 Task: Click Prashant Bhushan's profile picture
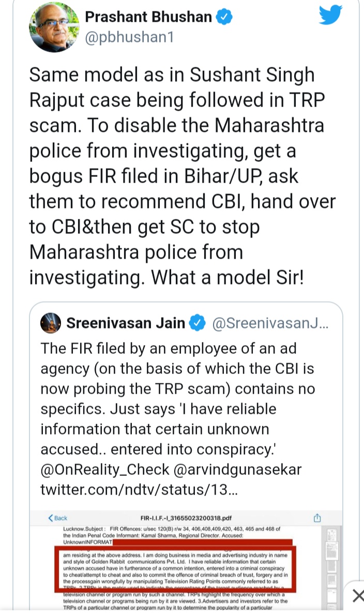tap(54, 26)
